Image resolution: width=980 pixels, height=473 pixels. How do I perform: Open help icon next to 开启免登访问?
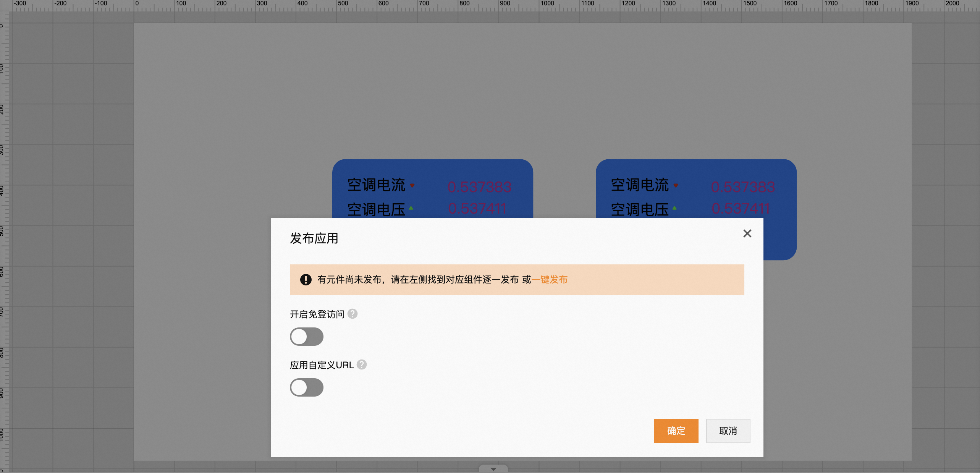tap(353, 314)
